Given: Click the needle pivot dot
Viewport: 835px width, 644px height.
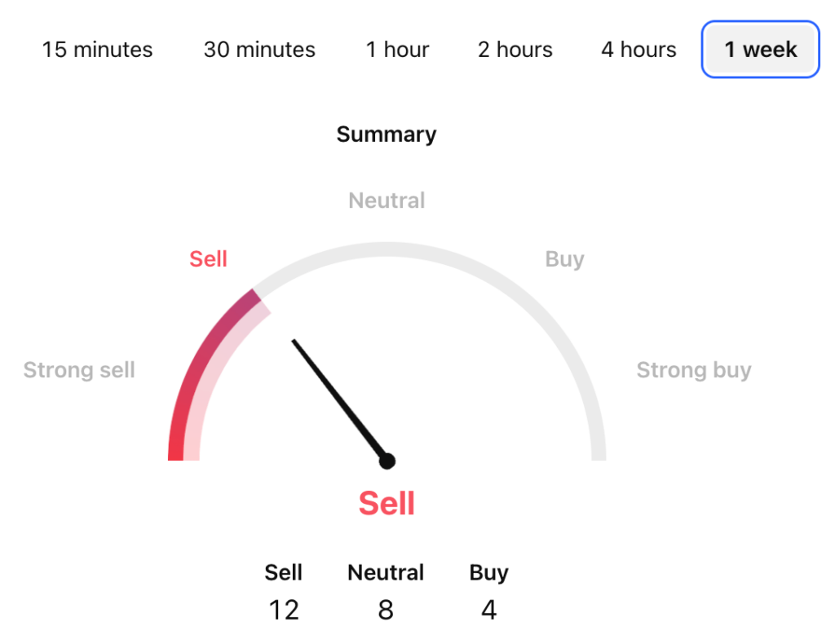Looking at the screenshot, I should coord(387,461).
